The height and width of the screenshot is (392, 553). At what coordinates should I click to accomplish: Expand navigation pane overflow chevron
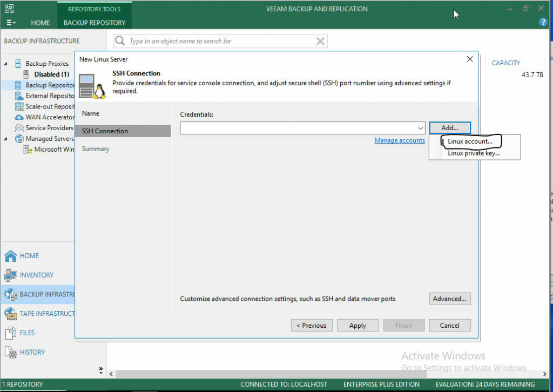[101, 370]
